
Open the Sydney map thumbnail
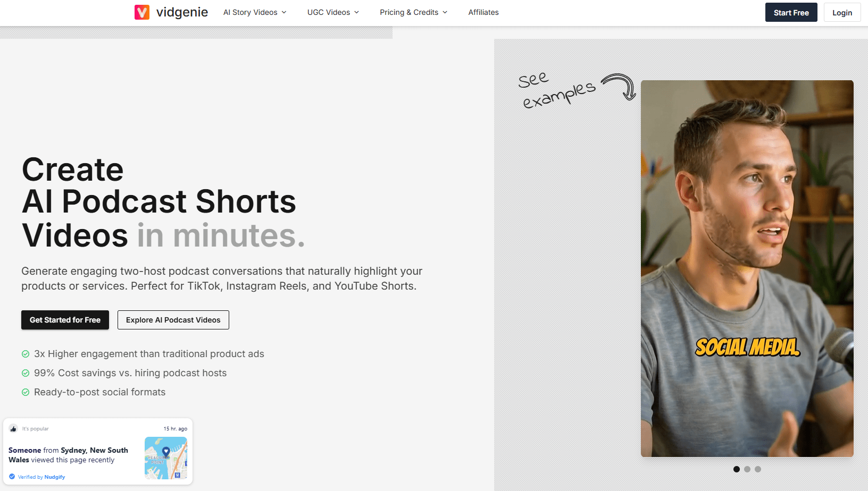tap(165, 458)
